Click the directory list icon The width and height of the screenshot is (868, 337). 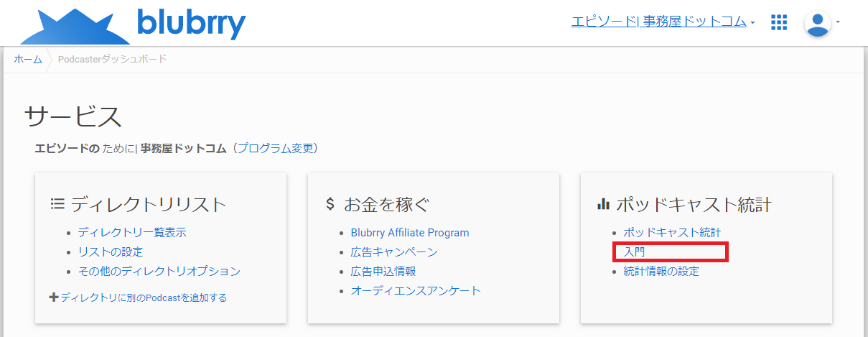point(57,204)
